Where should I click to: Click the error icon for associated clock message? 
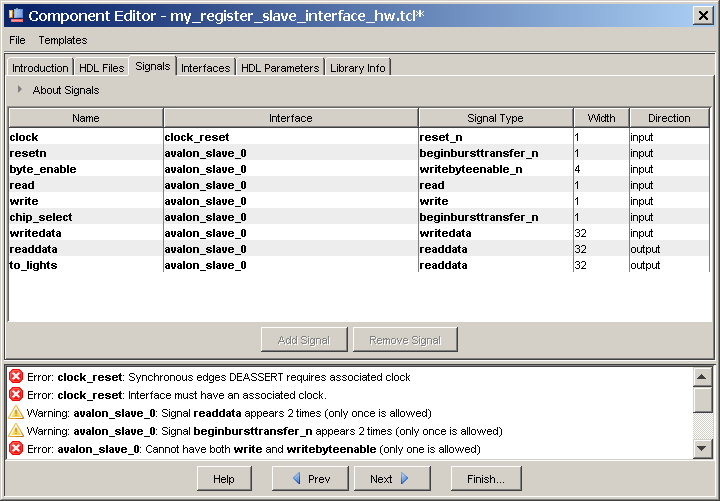click(x=16, y=395)
